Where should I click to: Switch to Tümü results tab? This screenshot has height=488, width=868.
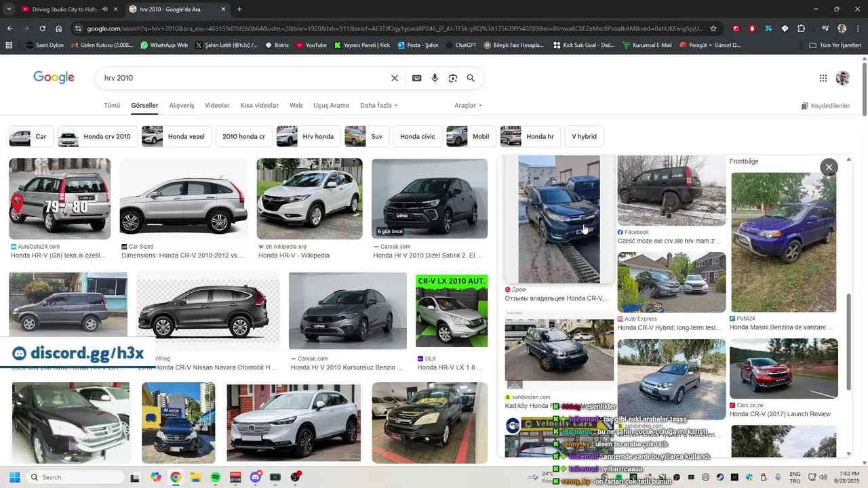pyautogui.click(x=112, y=106)
